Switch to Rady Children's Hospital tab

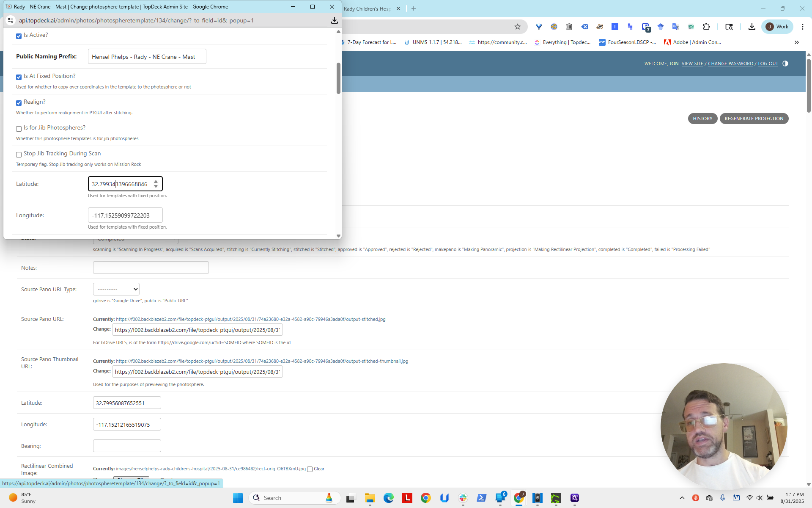click(x=367, y=8)
